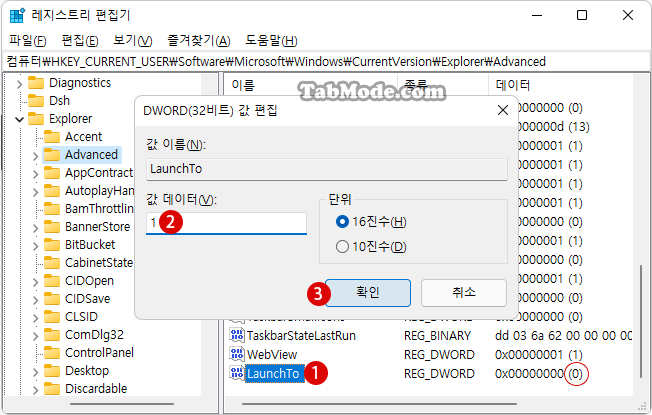Click the 값 이름 field showing LaunchTo

point(327,169)
